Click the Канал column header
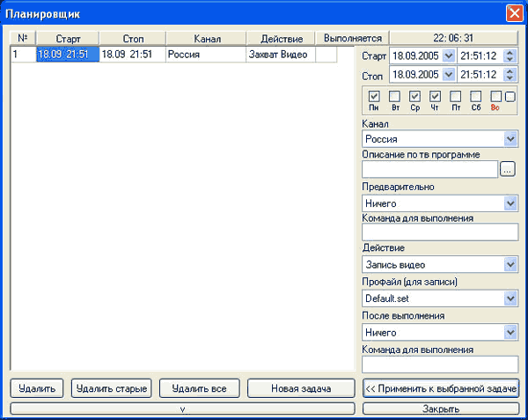528x420 pixels. tap(207, 38)
